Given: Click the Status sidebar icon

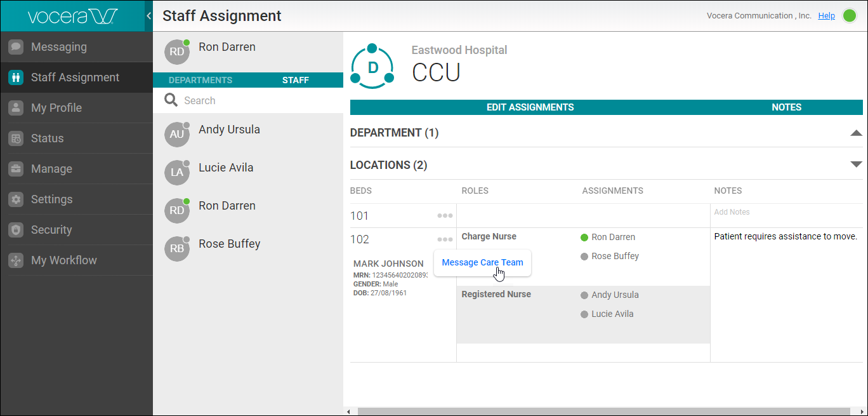Looking at the screenshot, I should (x=16, y=138).
